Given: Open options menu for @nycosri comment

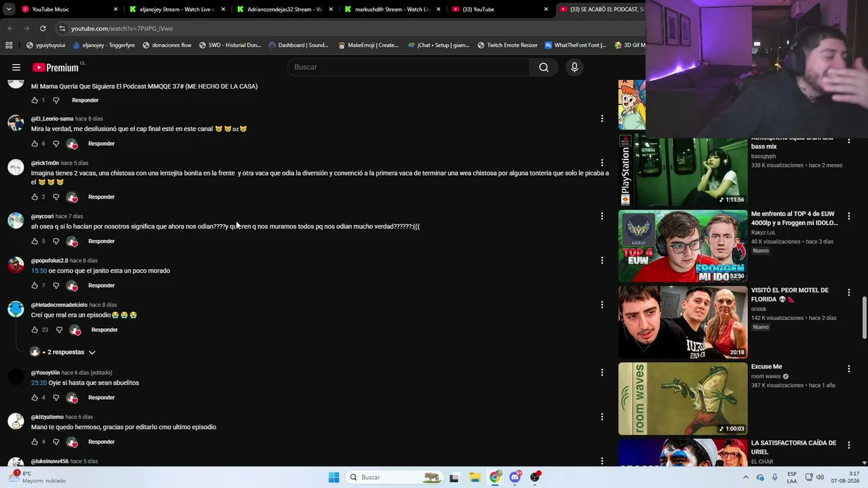Looking at the screenshot, I should point(601,216).
